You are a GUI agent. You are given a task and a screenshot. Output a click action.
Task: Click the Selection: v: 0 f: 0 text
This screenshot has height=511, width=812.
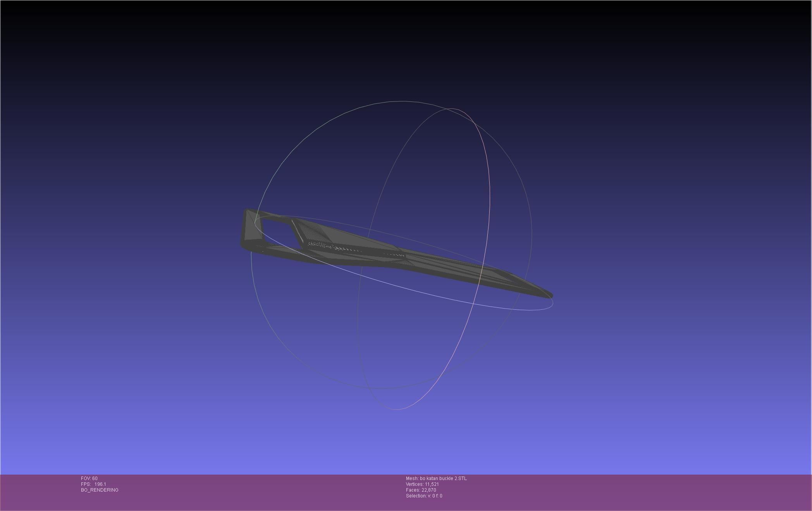(x=424, y=496)
